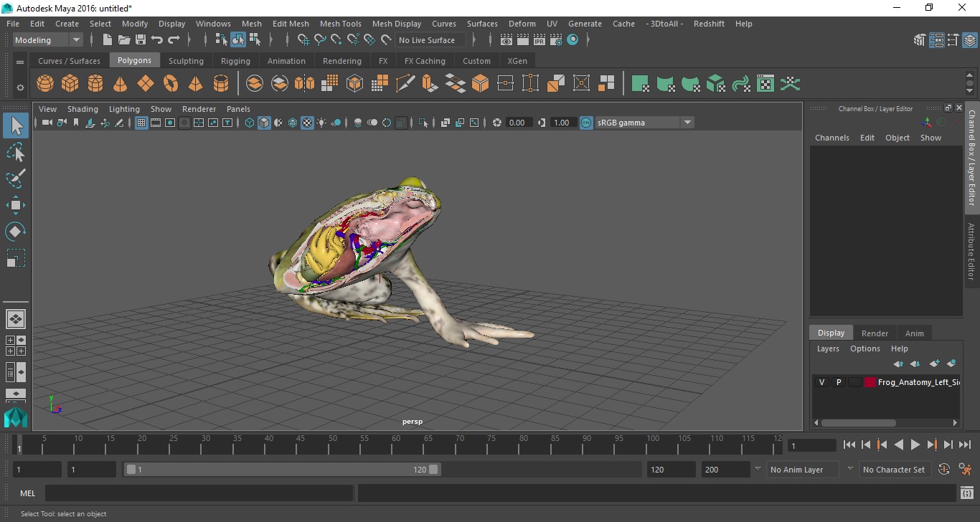Image resolution: width=980 pixels, height=522 pixels.
Task: Click No Live Surface field
Action: tap(430, 40)
